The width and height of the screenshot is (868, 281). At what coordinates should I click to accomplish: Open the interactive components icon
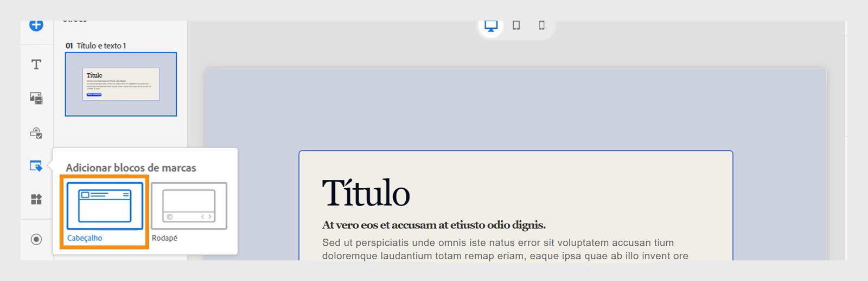coord(36,133)
